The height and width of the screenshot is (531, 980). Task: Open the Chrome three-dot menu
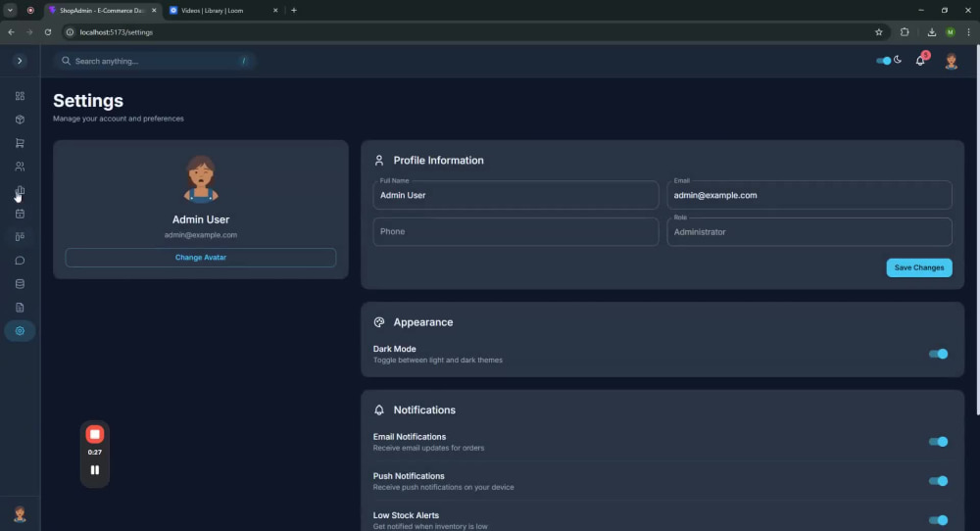click(969, 32)
